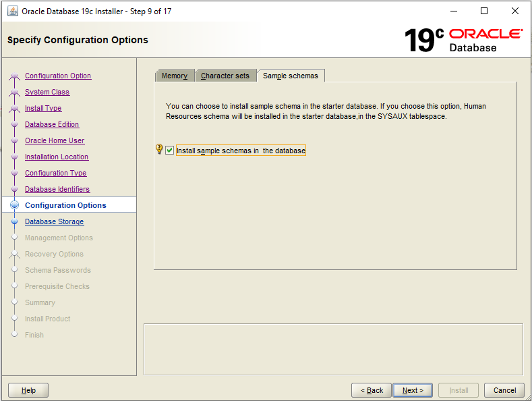Open Database Edition step link
The height and width of the screenshot is (401, 532).
pos(52,124)
